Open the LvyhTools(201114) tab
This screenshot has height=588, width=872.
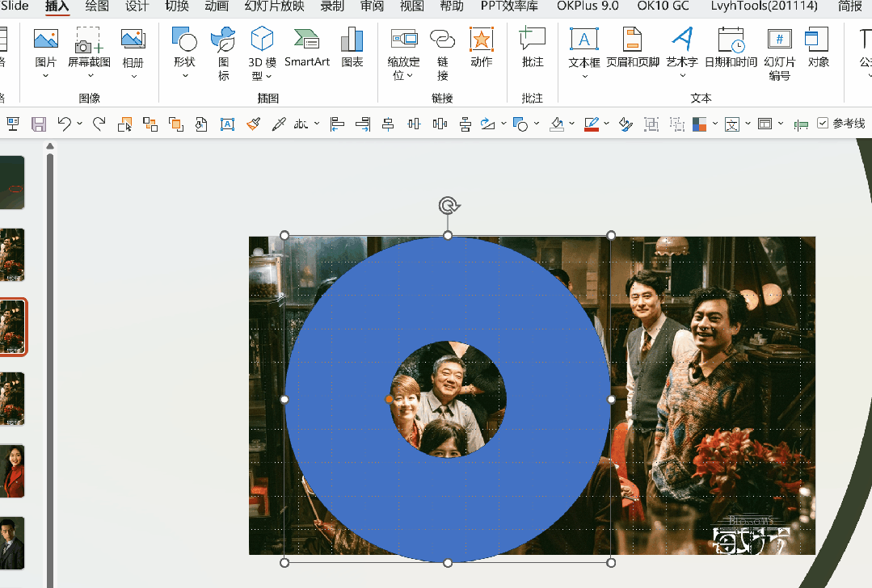765,6
